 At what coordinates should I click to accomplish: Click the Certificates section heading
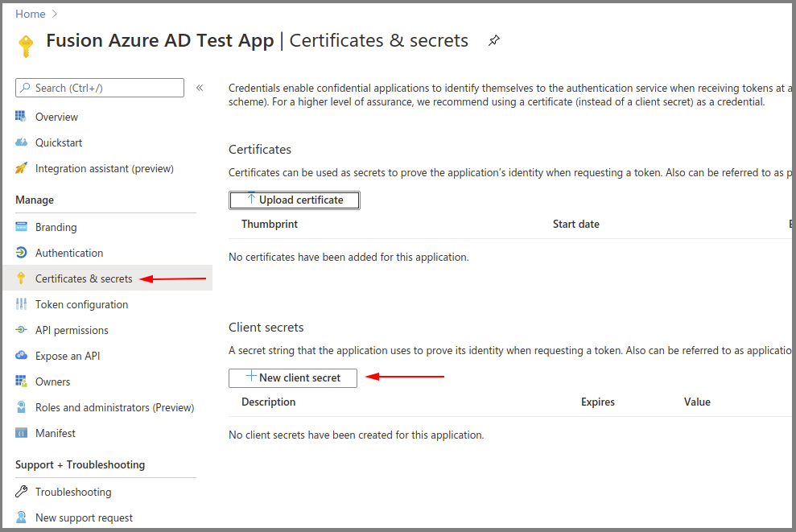pos(260,149)
